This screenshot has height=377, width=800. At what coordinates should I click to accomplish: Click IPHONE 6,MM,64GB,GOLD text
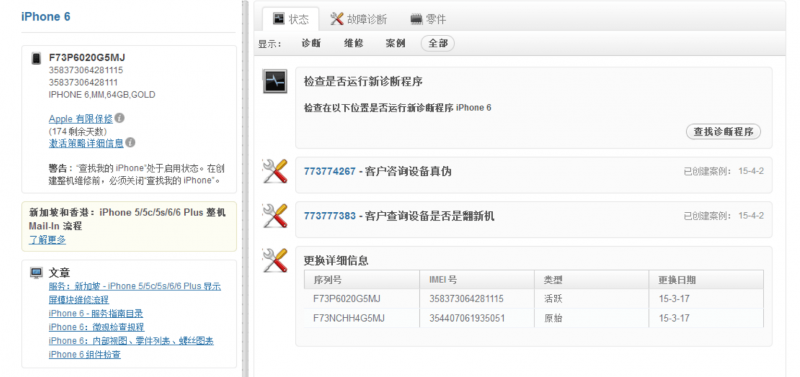pos(102,94)
